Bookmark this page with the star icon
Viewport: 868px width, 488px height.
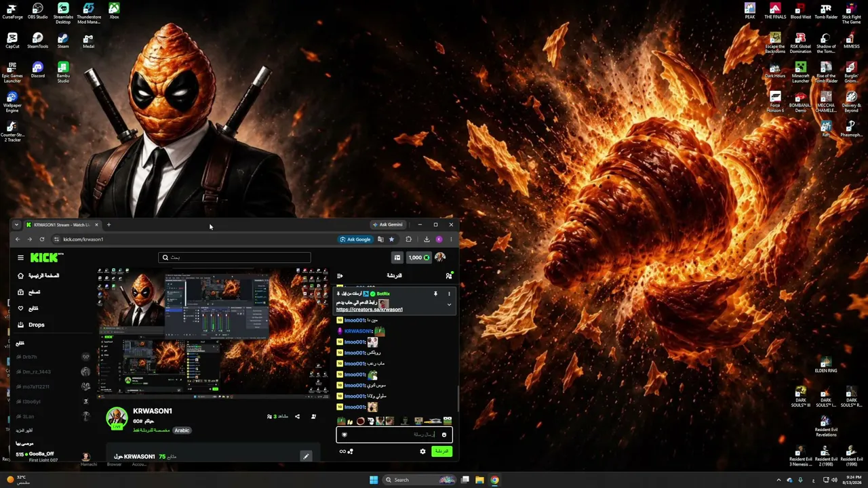[391, 239]
